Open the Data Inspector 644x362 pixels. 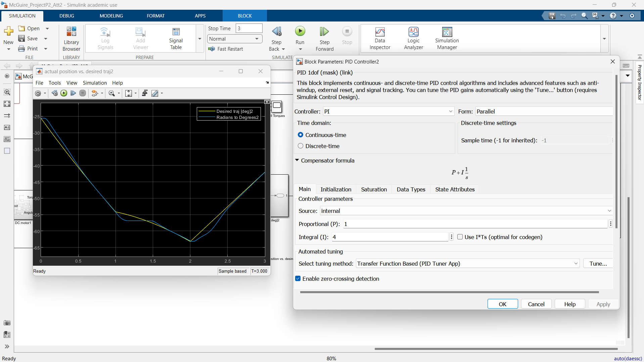pos(380,38)
